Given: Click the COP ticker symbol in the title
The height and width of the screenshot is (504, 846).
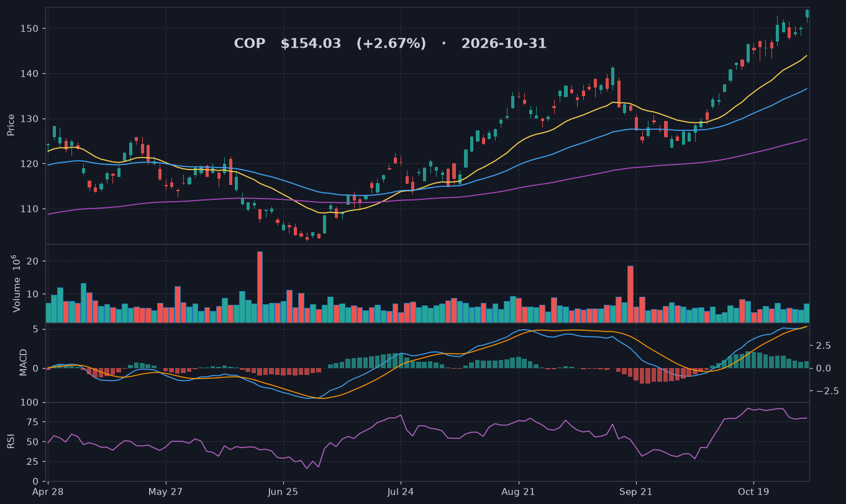Looking at the screenshot, I should pyautogui.click(x=249, y=44).
